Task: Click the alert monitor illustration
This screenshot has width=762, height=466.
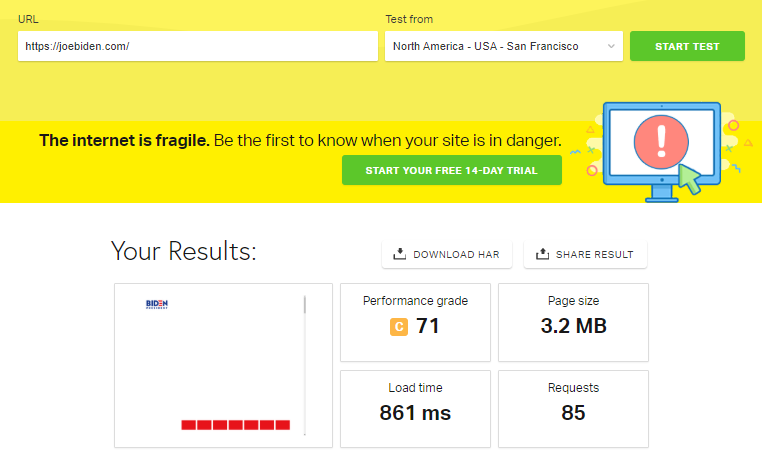Action: (661, 152)
